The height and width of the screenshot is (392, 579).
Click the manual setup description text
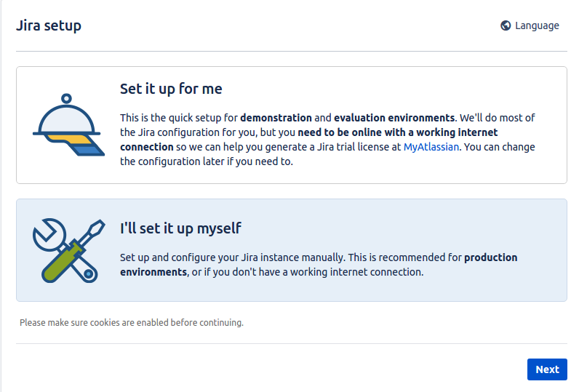point(319,265)
